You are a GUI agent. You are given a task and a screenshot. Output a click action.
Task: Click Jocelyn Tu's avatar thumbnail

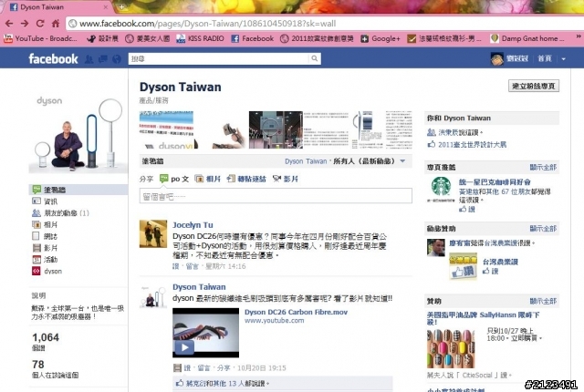point(153,233)
